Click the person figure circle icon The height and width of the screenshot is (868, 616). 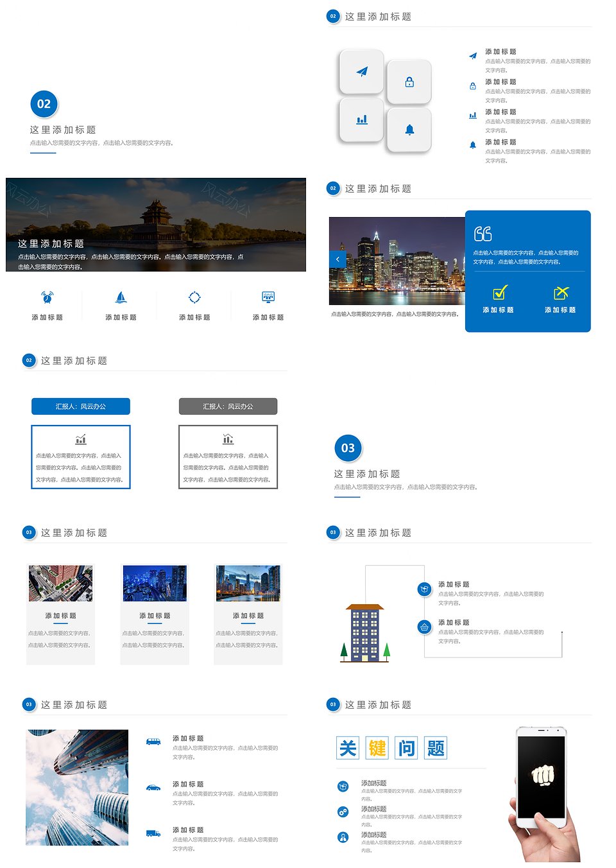pyautogui.click(x=343, y=837)
